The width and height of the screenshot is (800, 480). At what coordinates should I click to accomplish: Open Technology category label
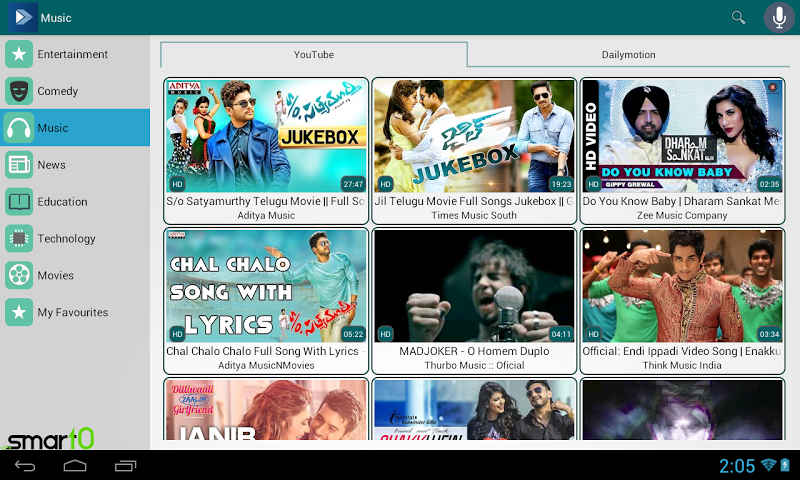point(66,238)
